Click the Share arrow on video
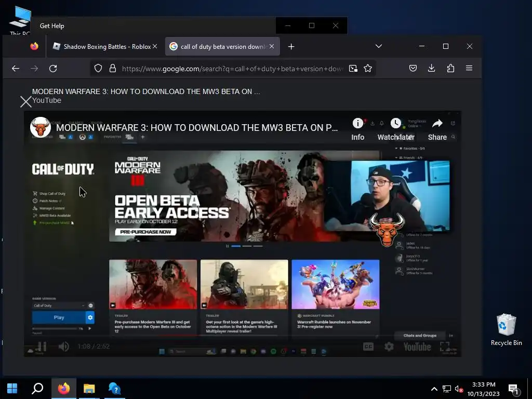 437,129
